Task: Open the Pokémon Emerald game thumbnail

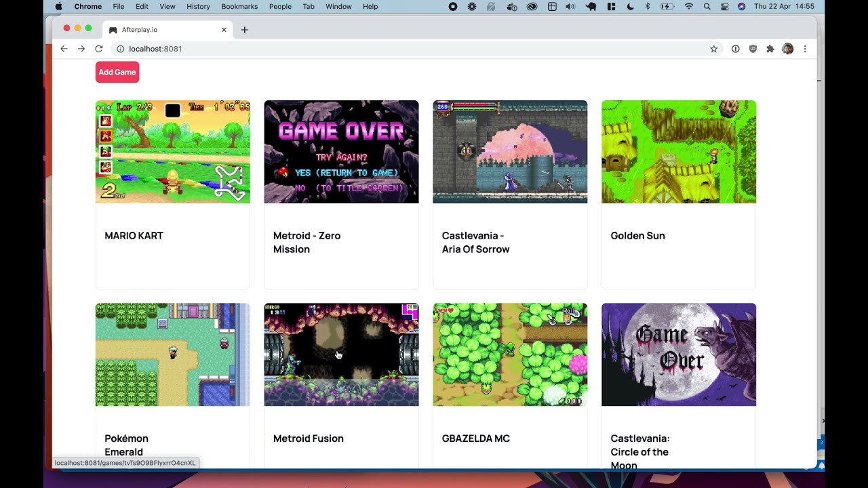Action: coord(172,354)
